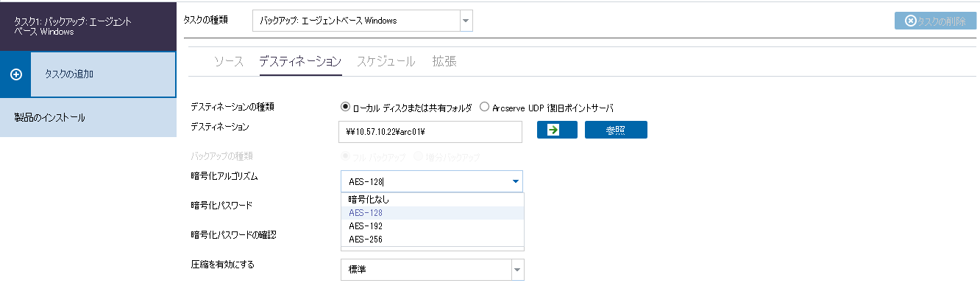Screen dimensions: 980x283
Task: Open the 拡張 tab
Action: pyautogui.click(x=444, y=61)
